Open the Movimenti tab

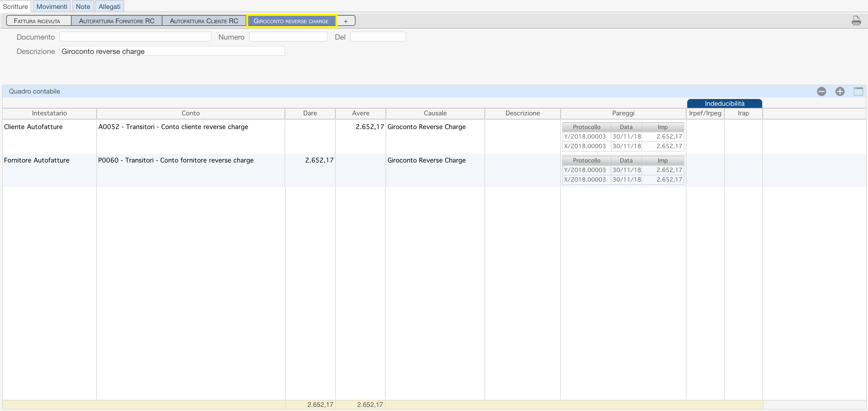[52, 6]
